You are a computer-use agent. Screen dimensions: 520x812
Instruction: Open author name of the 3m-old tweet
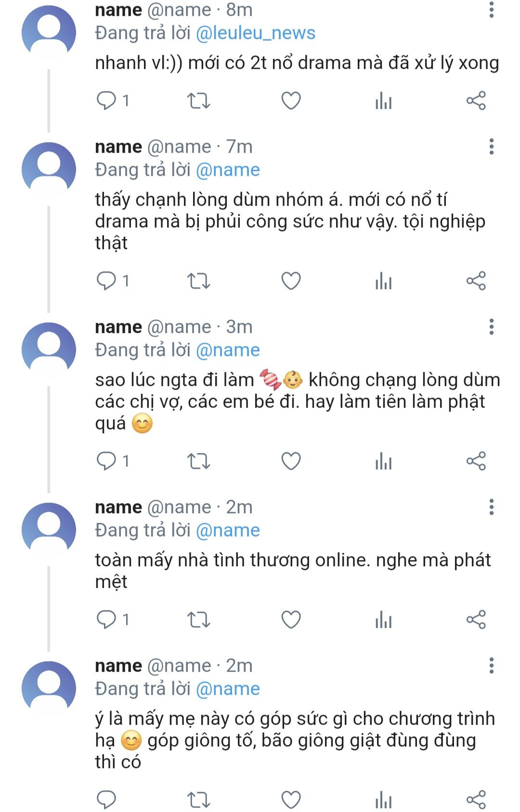118,327
